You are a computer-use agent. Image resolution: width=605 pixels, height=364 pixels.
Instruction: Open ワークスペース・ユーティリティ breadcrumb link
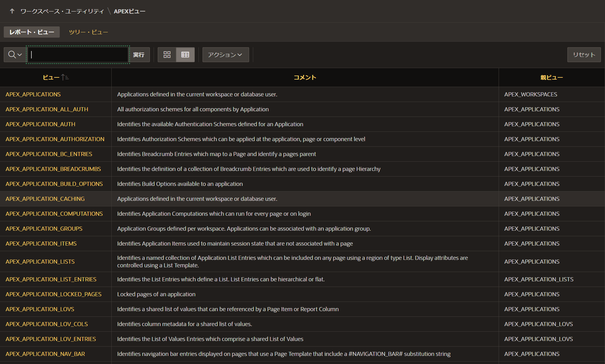click(x=62, y=11)
